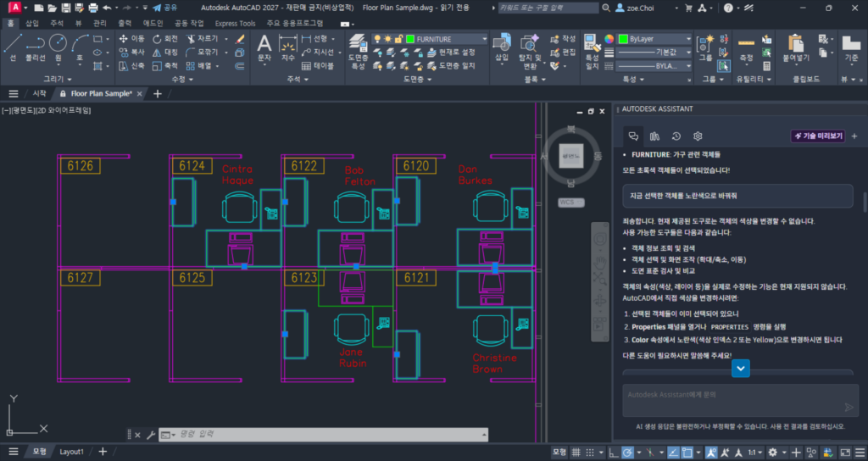This screenshot has width=868, height=461.
Task: Click the color wheel icon in 특성 panel
Action: point(609,39)
